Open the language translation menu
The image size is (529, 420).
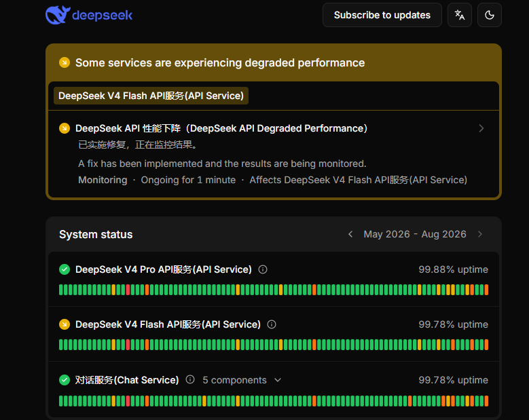(x=460, y=15)
